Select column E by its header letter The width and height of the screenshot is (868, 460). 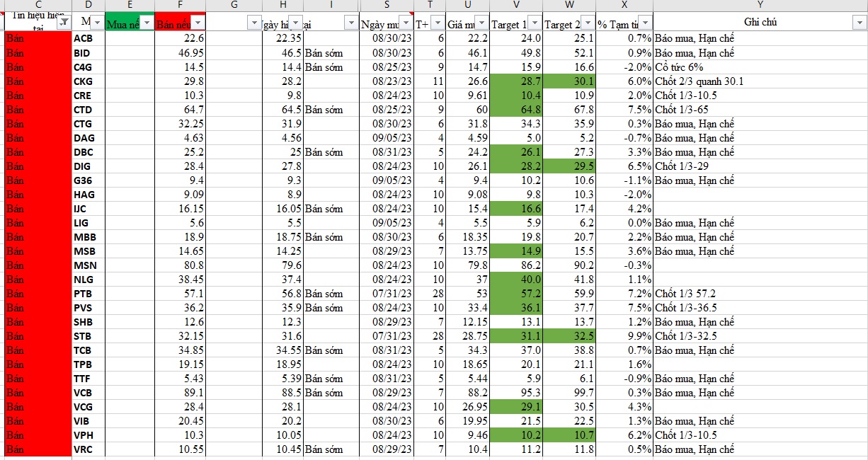130,6
